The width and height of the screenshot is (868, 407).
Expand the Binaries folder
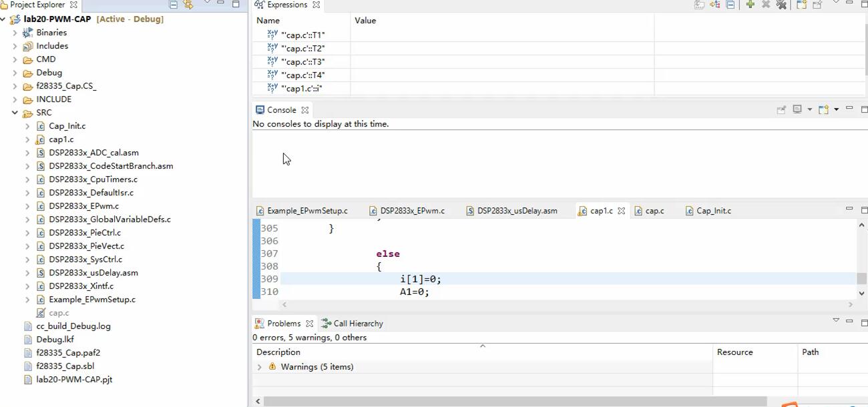click(15, 33)
